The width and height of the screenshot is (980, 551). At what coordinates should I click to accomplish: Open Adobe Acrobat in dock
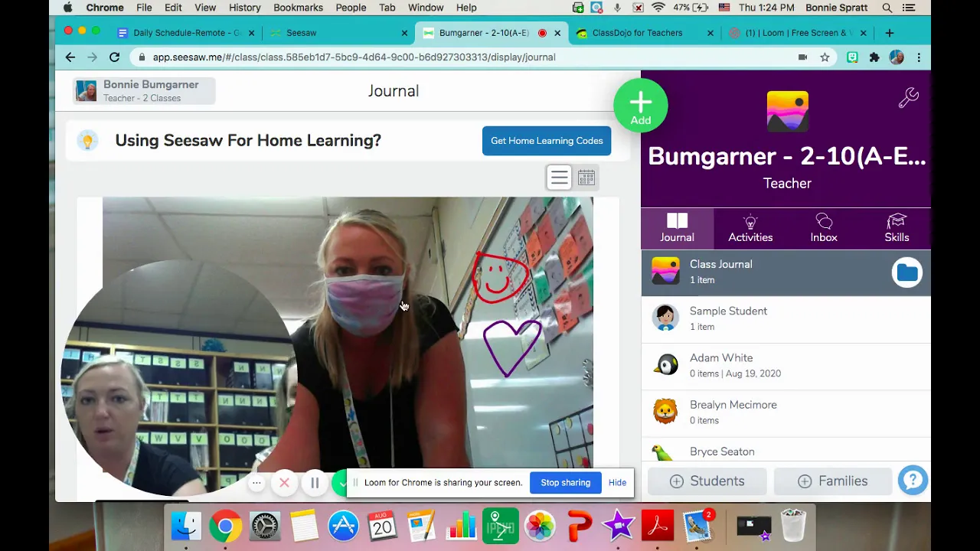(658, 526)
